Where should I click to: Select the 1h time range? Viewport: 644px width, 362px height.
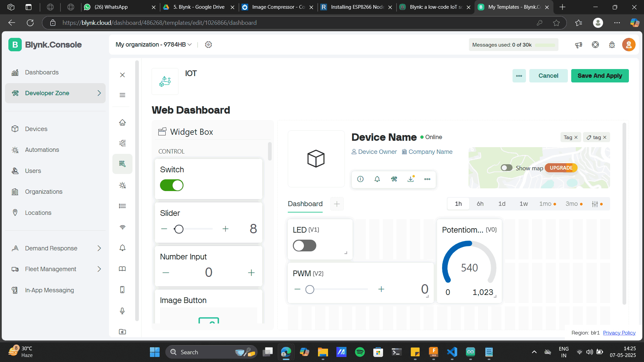[x=458, y=204]
